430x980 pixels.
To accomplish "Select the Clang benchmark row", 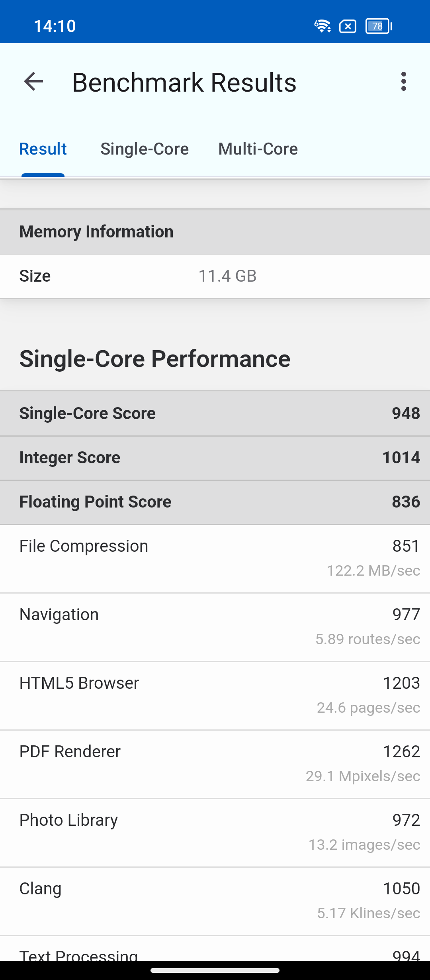I will point(215,901).
